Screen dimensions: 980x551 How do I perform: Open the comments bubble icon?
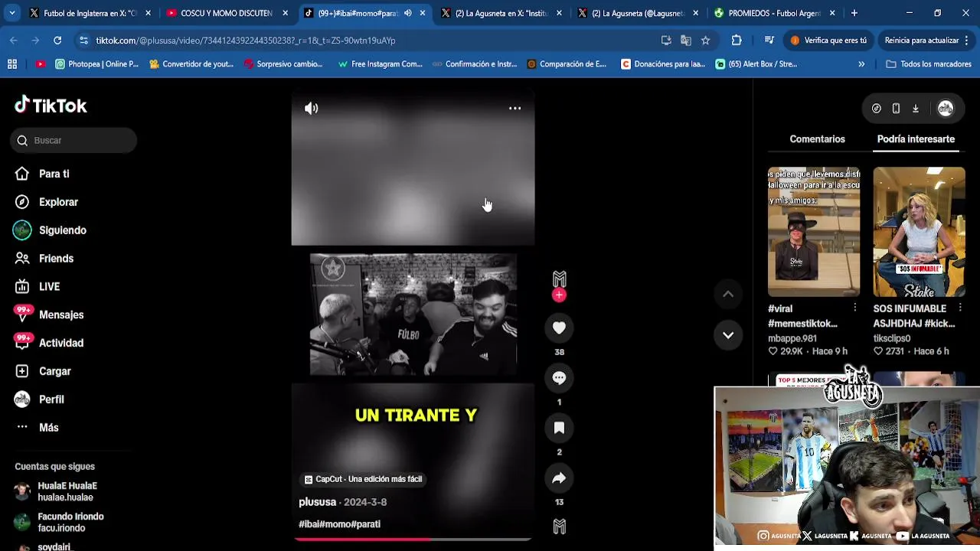[559, 377]
